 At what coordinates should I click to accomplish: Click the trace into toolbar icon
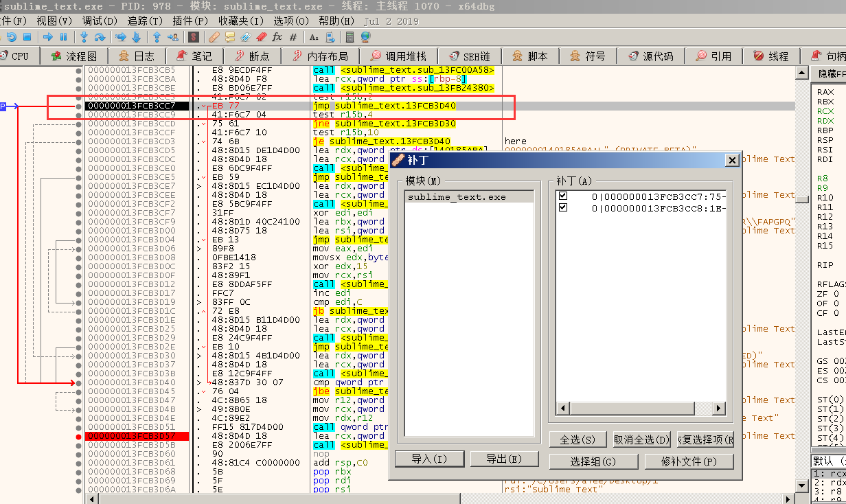[121, 37]
